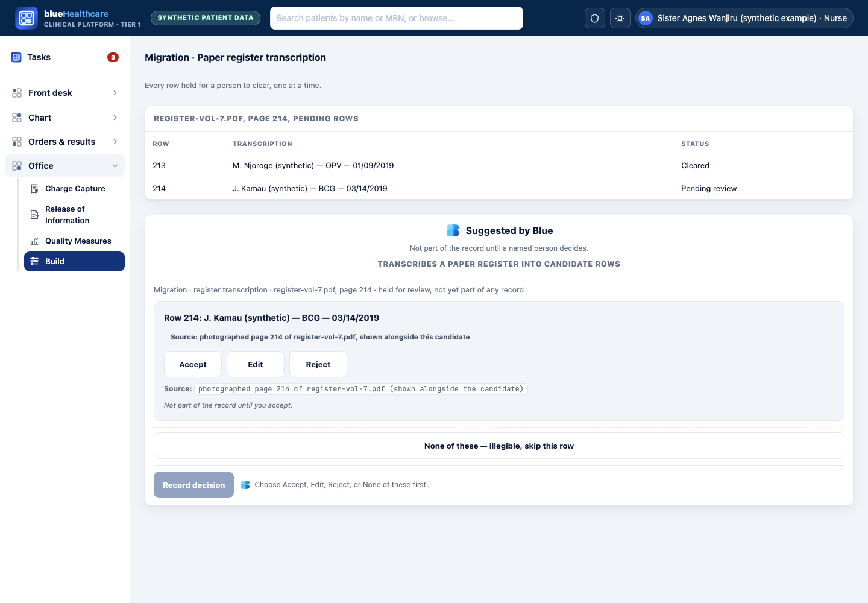Viewport: 868px width, 603px height.
Task: Expand the Front desk section
Action: 64,93
